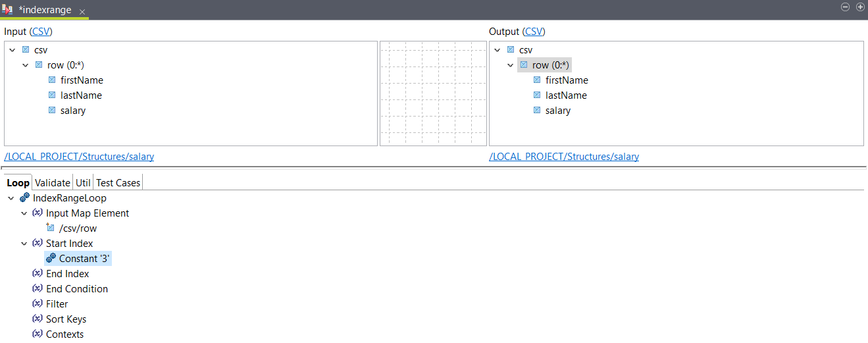Select Sort Keys parameter
This screenshot has height=343, width=868.
pyautogui.click(x=66, y=319)
